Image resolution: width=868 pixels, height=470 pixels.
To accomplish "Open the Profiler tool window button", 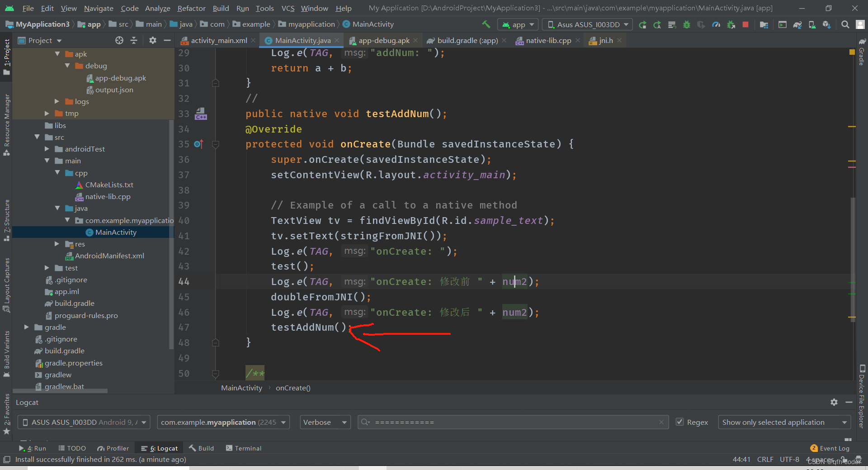I will click(x=113, y=448).
